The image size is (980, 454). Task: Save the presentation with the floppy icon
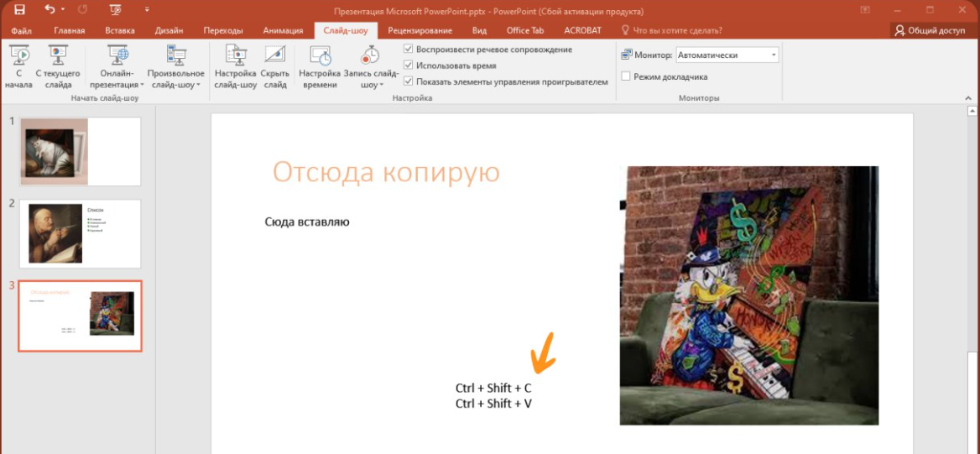(19, 9)
